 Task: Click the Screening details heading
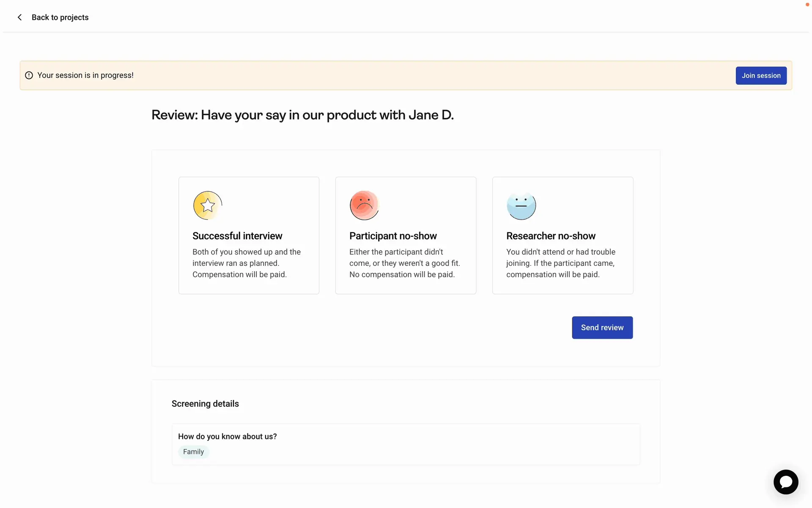[x=205, y=404]
